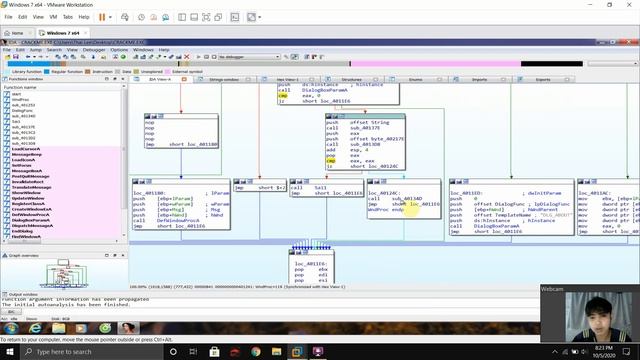Switch to Structures tab
Viewport: 640px width, 360px height.
tap(351, 79)
